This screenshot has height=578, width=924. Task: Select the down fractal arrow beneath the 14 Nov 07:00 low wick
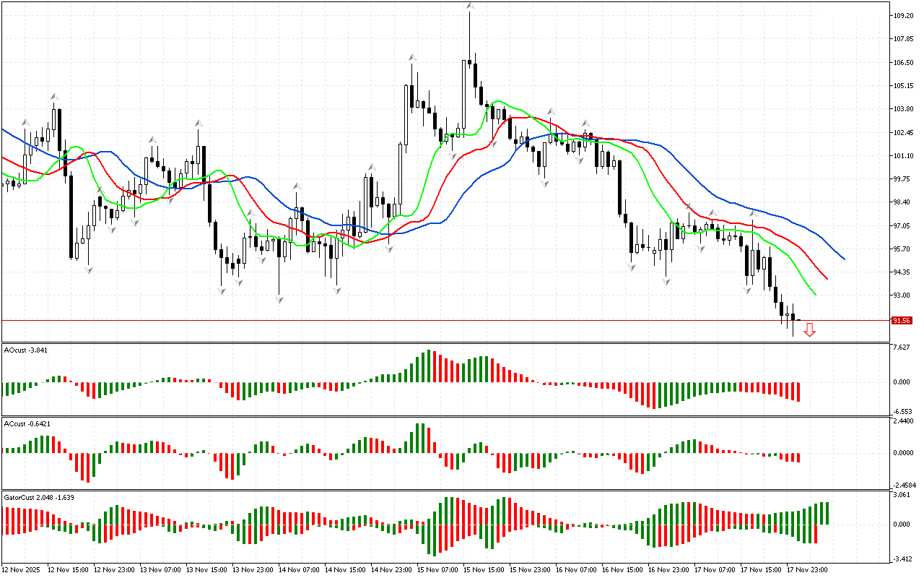pos(279,298)
